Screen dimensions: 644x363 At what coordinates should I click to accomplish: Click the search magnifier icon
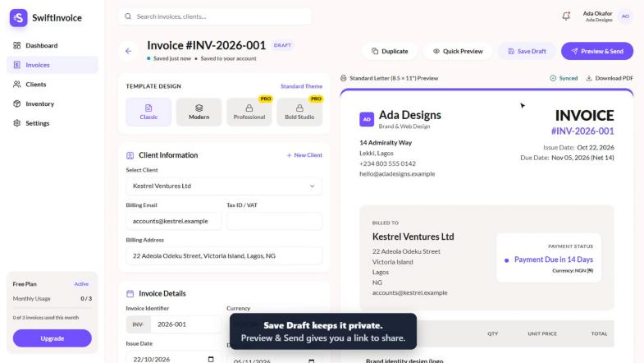coord(128,16)
